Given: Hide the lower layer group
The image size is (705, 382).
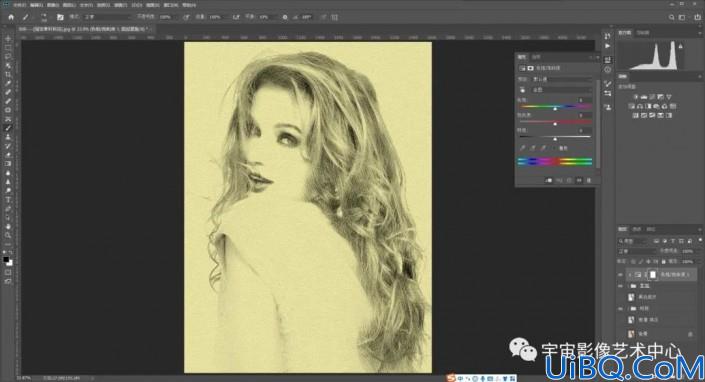Looking at the screenshot, I should [620, 309].
